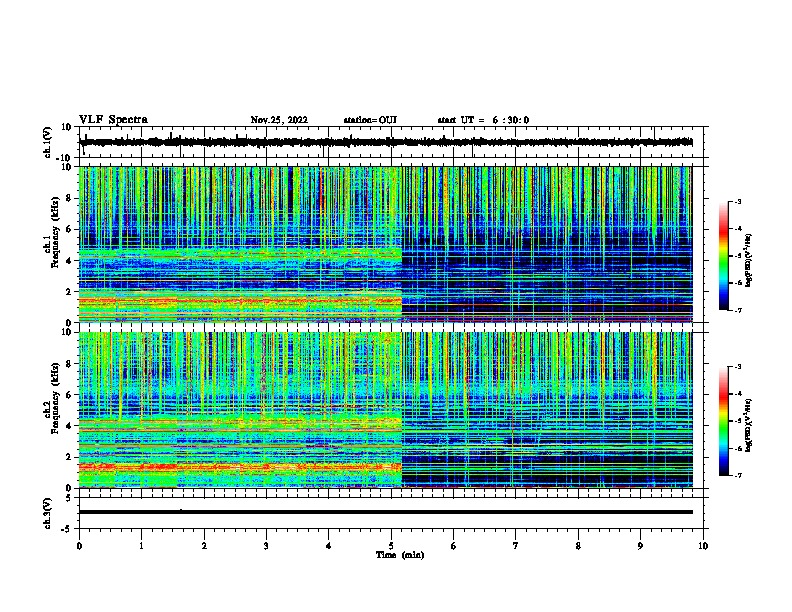Click time axis tick label '7'

click(x=516, y=546)
